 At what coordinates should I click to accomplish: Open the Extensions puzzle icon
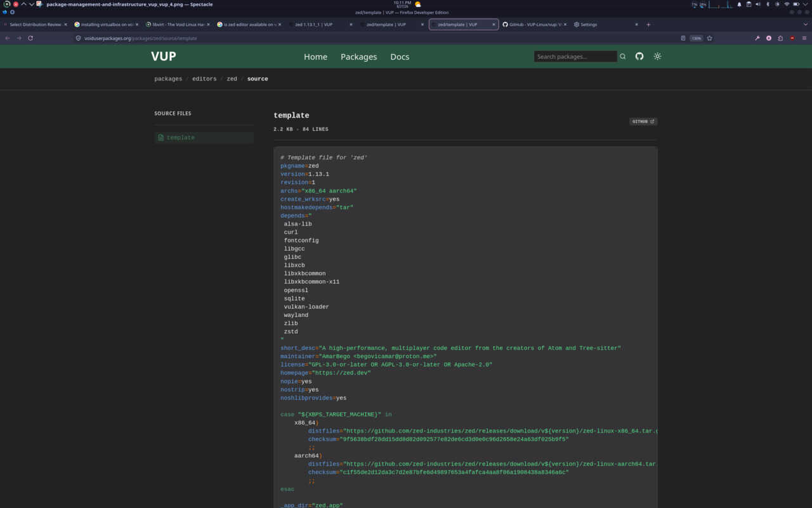780,38
